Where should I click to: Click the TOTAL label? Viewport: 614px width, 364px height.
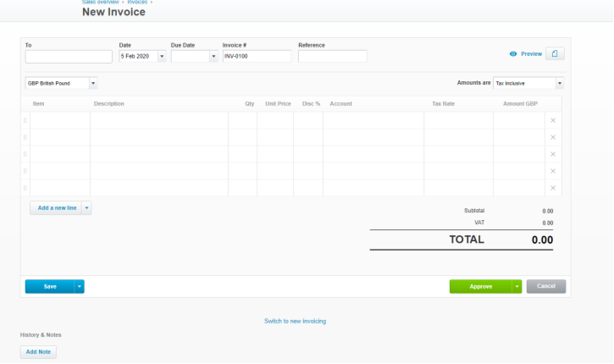[x=467, y=240]
